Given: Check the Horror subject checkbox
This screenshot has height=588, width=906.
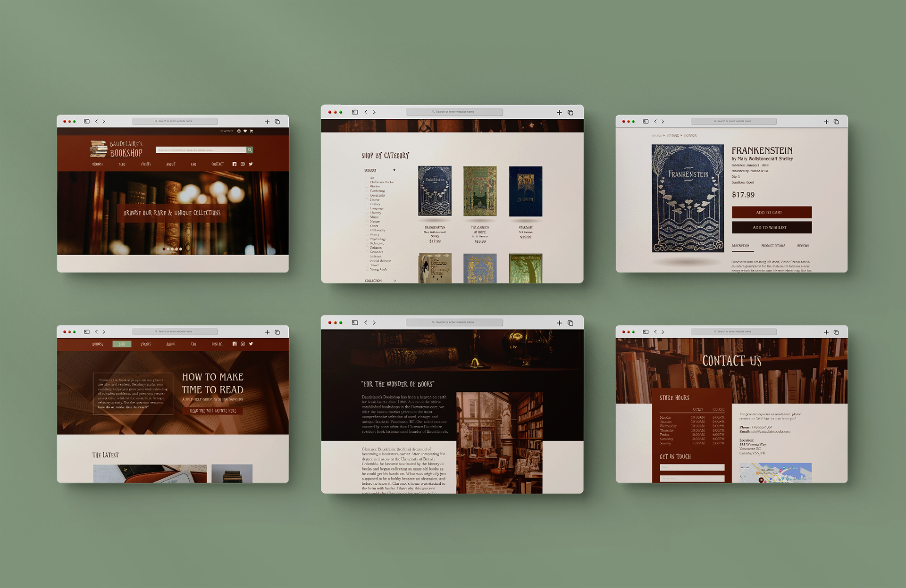Looking at the screenshot, I should 367,199.
